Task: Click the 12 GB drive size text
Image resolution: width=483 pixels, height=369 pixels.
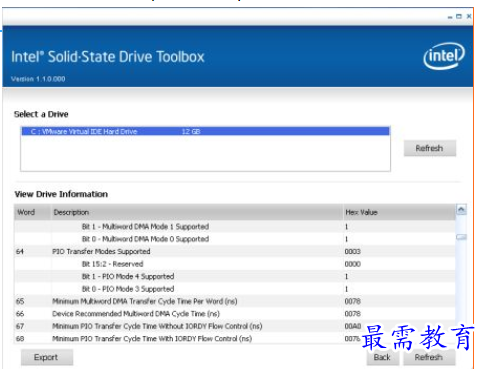Action: point(191,131)
